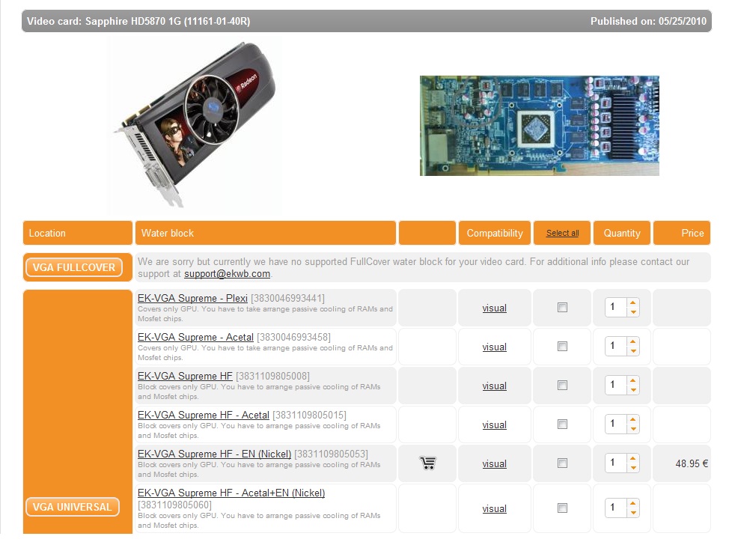The image size is (735, 560).
Task: Edit quantity field for EK-VGA Supreme - Acetal
Action: 615,346
